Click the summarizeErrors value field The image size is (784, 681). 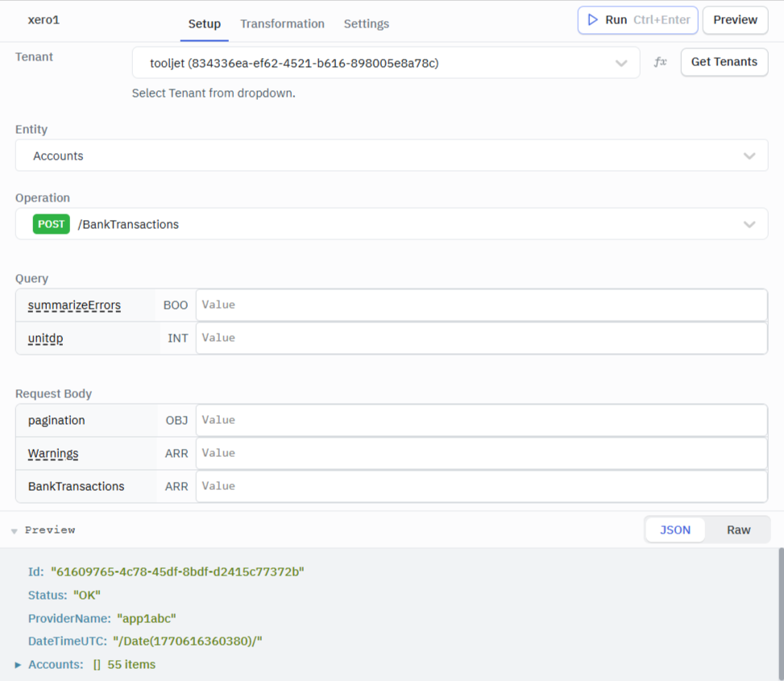pyautogui.click(x=481, y=305)
